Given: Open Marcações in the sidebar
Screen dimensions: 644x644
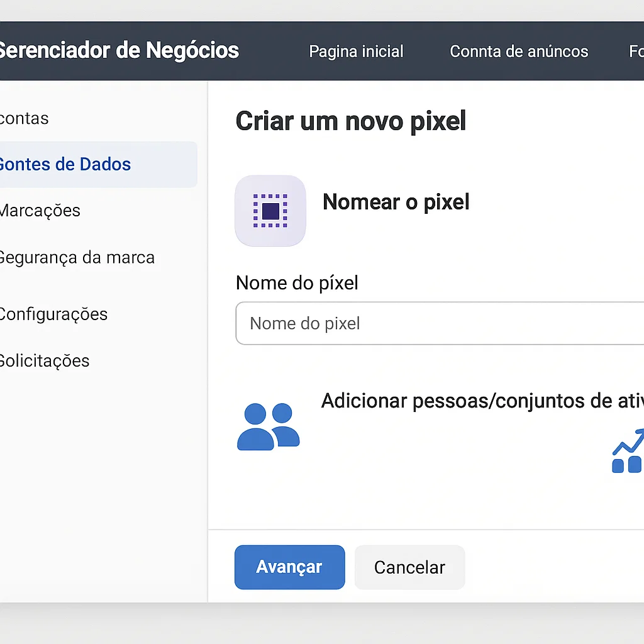Looking at the screenshot, I should [x=40, y=210].
